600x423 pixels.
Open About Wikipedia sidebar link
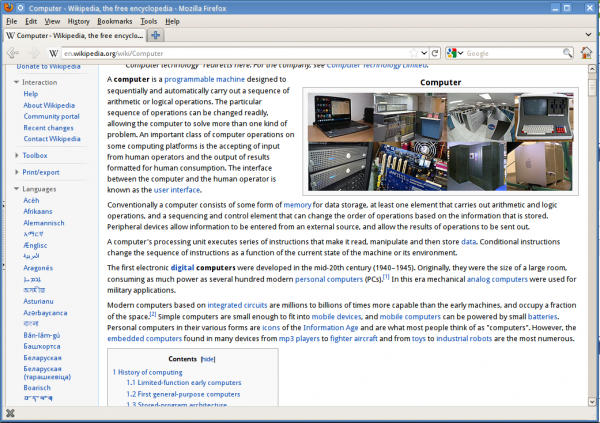pos(49,105)
